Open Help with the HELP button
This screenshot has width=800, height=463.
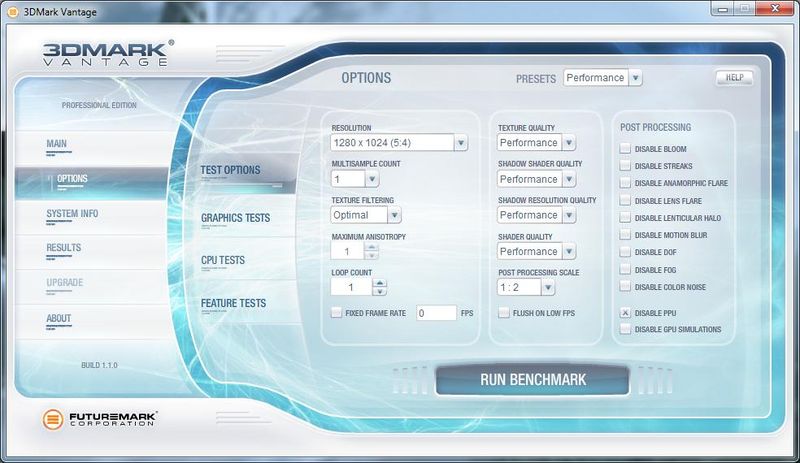pos(733,77)
